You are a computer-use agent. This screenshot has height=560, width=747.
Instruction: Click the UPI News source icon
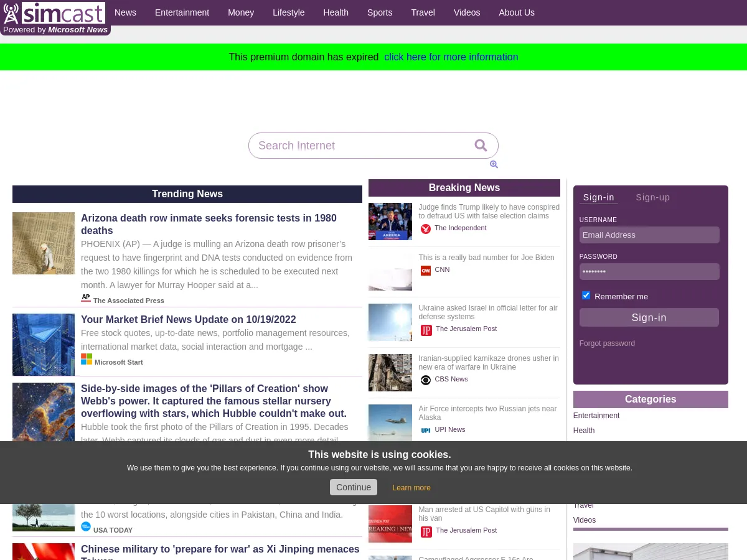[x=426, y=431]
